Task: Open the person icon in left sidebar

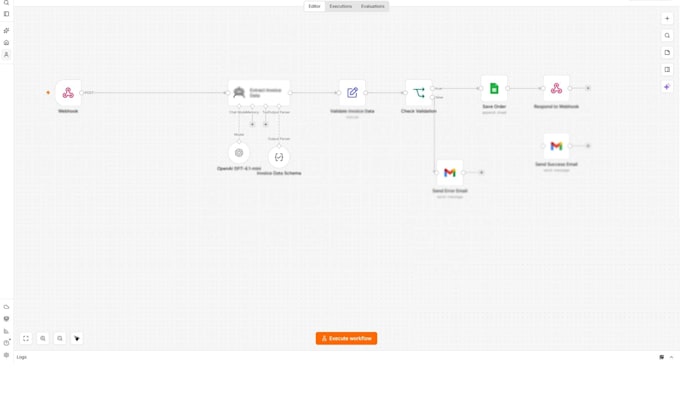Action: point(7,55)
